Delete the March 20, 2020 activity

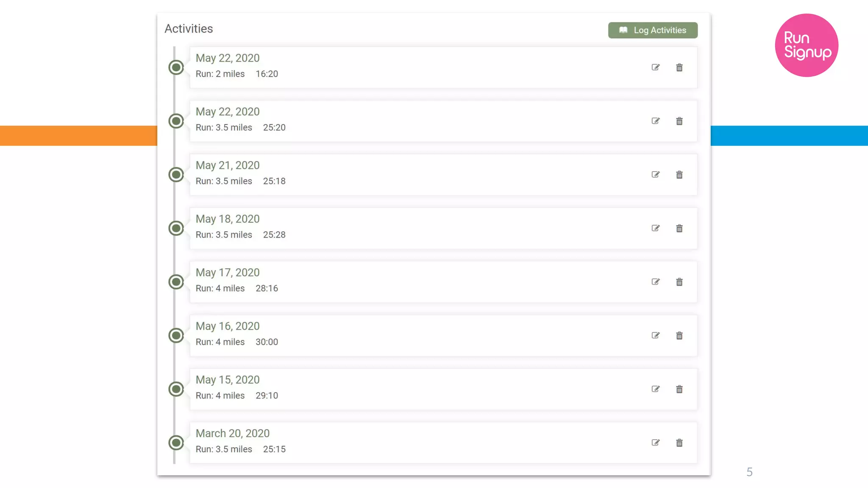[x=679, y=443]
